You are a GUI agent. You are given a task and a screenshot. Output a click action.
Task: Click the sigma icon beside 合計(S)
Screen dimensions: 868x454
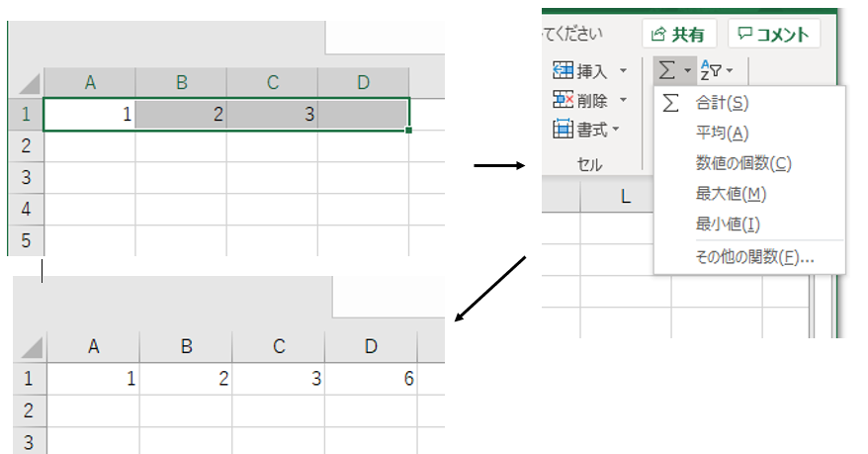pyautogui.click(x=671, y=103)
